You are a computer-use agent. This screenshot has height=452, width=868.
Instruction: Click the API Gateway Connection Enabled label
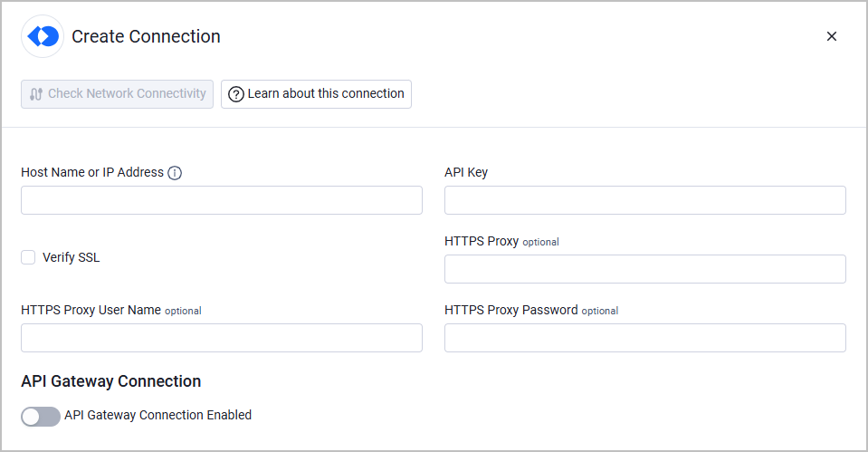coord(157,415)
